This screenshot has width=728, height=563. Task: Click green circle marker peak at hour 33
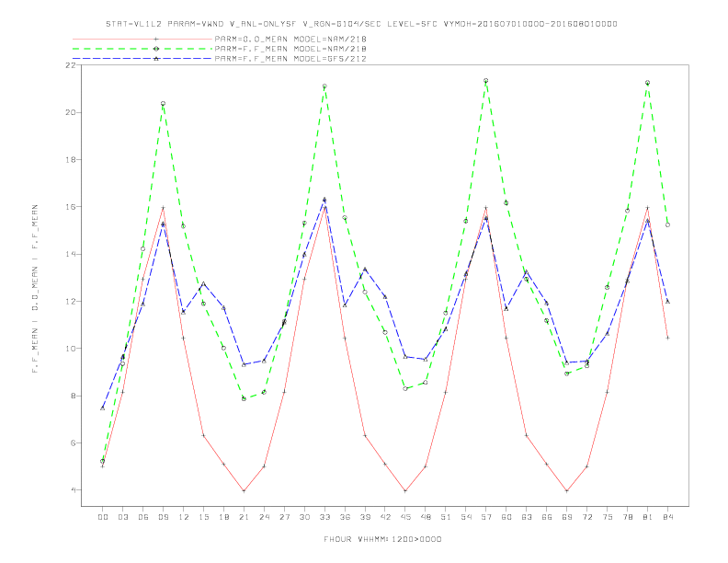[x=324, y=86]
